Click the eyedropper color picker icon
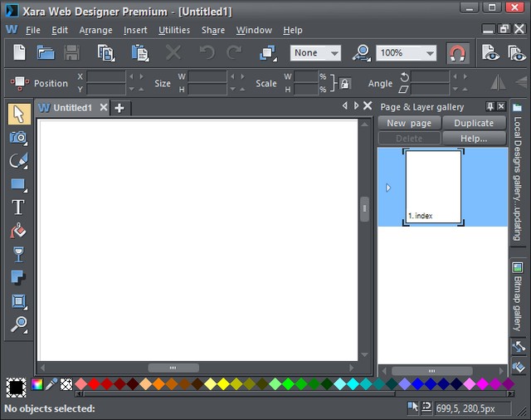531x420 pixels. (51, 384)
